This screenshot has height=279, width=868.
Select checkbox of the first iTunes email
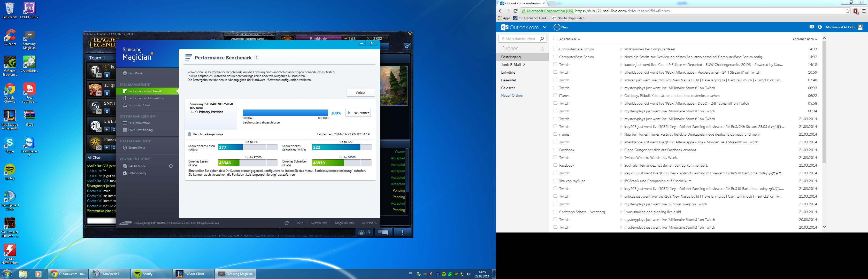(555, 96)
